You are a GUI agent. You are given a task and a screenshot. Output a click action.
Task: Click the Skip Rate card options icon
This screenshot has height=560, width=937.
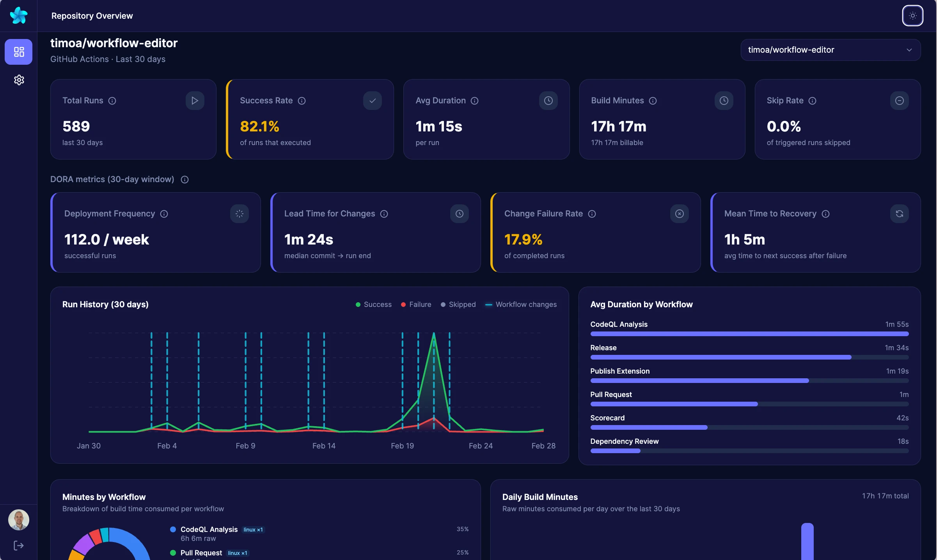click(899, 101)
